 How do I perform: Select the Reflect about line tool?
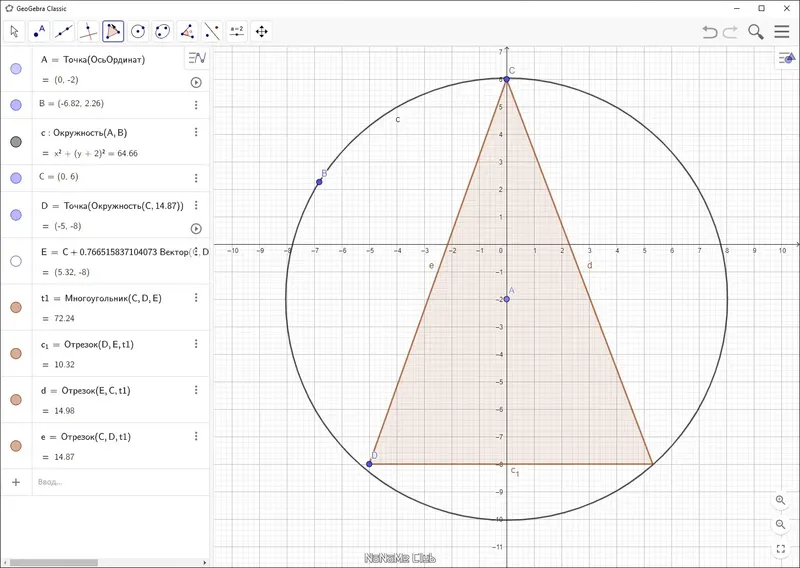pyautogui.click(x=212, y=32)
